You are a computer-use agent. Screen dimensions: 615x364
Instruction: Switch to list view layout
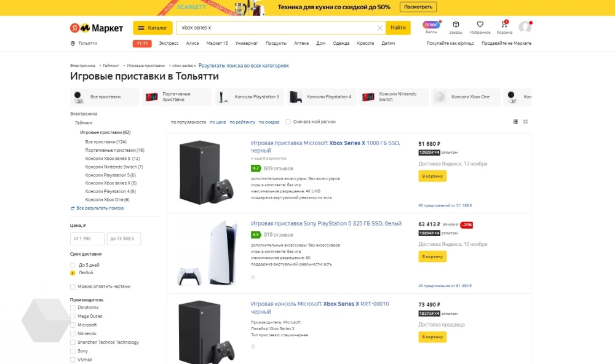tap(515, 122)
